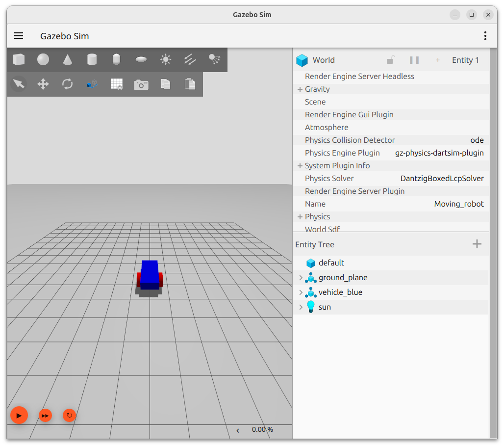Viewport: 504px width, 447px height.
Task: Select the Translate mode tool
Action: 43,84
